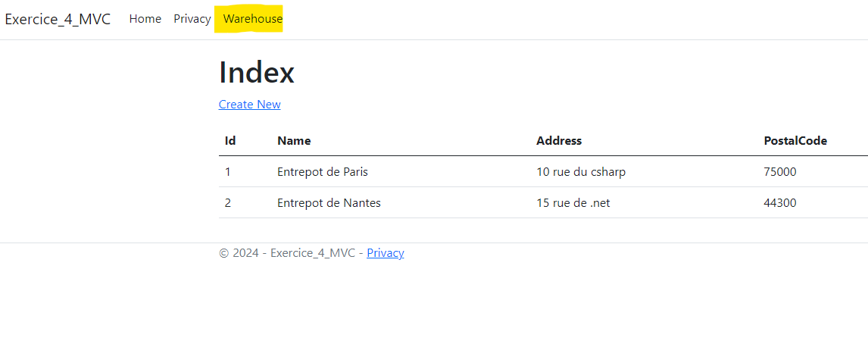This screenshot has height=338, width=868.
Task: Click postal code 44300
Action: tap(780, 203)
